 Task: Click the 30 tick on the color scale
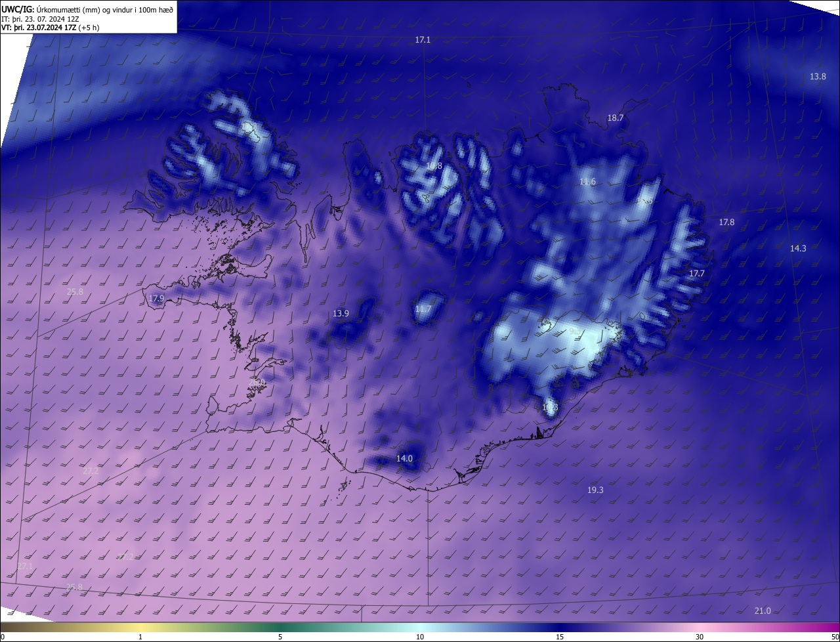[700, 637]
